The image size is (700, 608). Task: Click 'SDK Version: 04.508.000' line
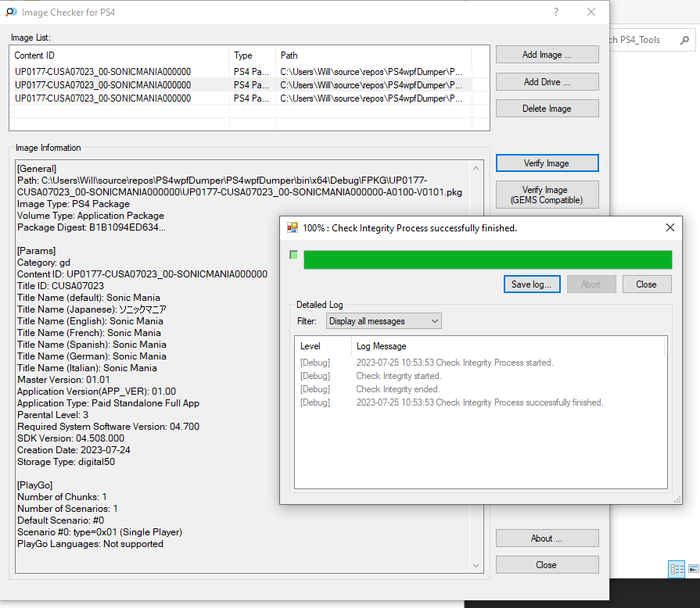pyautogui.click(x=70, y=438)
